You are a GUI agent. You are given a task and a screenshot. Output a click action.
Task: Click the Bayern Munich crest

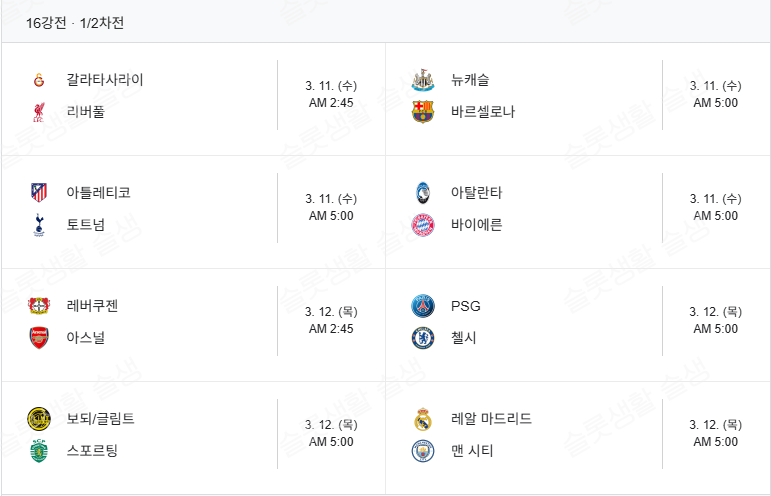tap(423, 225)
